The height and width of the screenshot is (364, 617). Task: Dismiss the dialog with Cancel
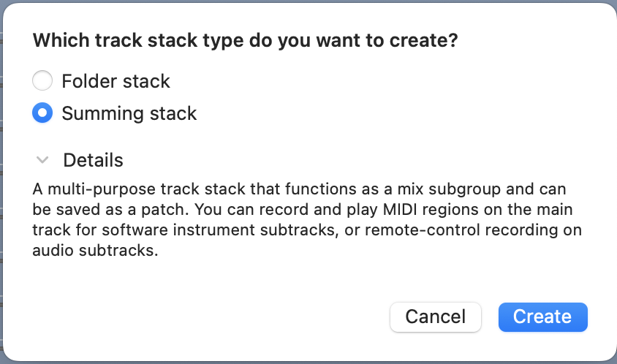436,316
